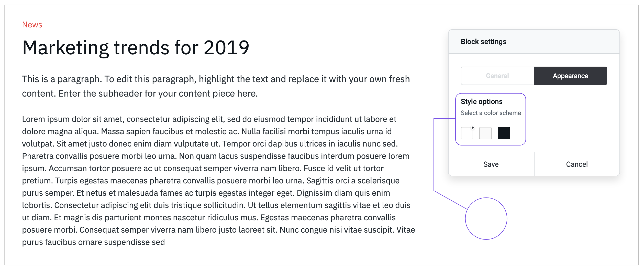The image size is (644, 270).
Task: Select the white color scheme swatch
Action: coord(467,133)
